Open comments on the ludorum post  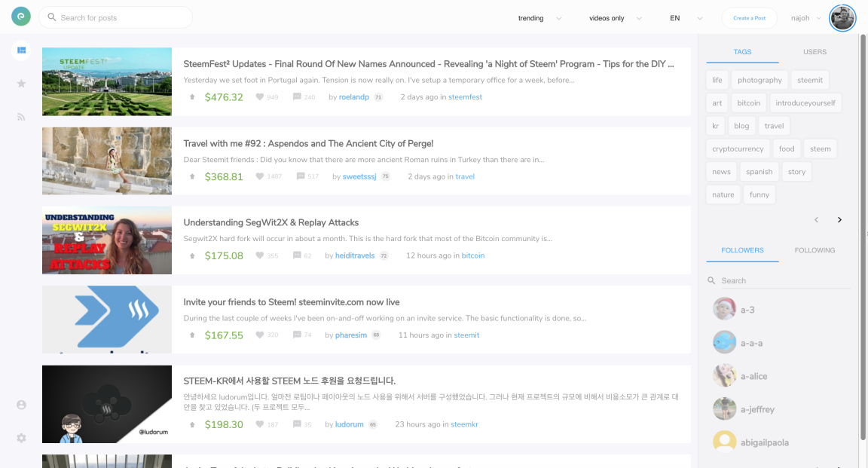[297, 424]
